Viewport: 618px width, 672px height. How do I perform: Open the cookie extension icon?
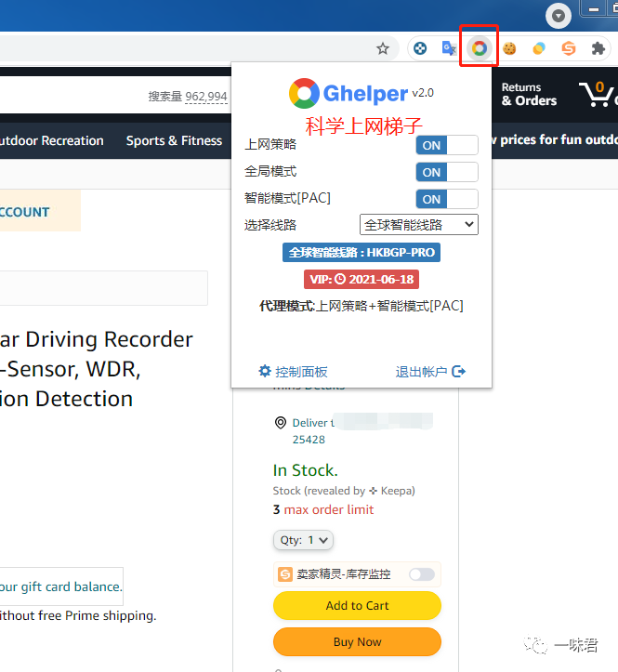coord(509,48)
